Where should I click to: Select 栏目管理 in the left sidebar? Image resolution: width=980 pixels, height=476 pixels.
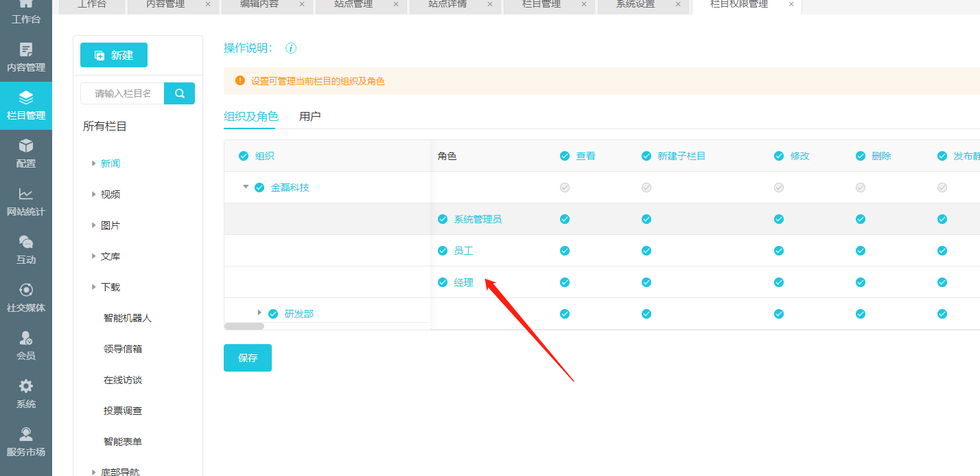point(26,106)
